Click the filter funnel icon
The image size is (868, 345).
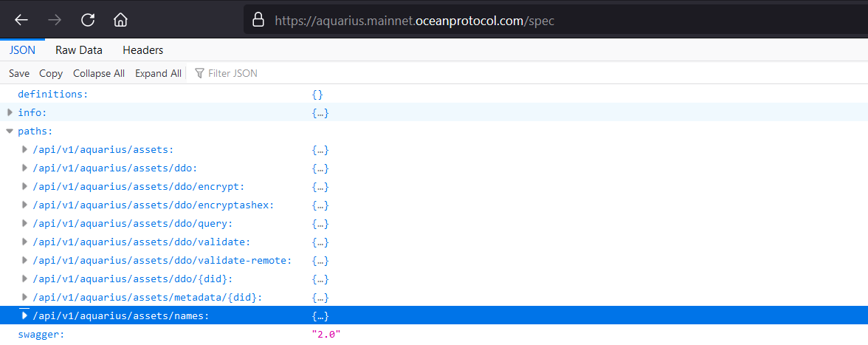(x=199, y=73)
